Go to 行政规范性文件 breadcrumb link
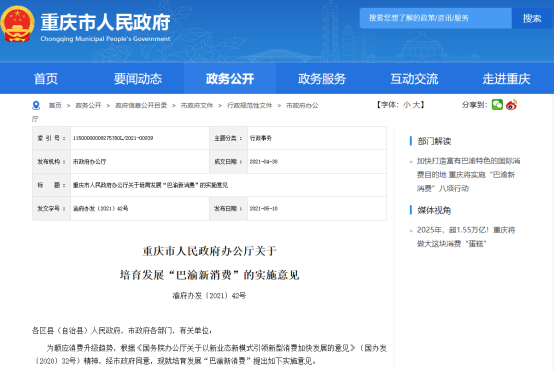 point(249,105)
